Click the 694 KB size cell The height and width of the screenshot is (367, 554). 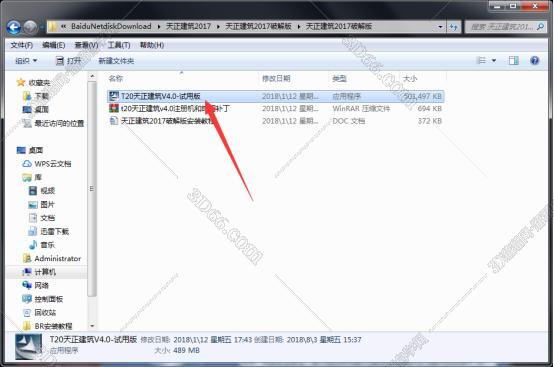[x=429, y=108]
